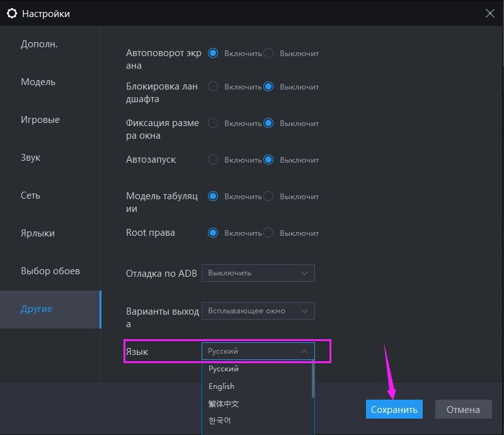Switch off Модель табуляции radio option
This screenshot has height=435, width=504.
coord(268,196)
